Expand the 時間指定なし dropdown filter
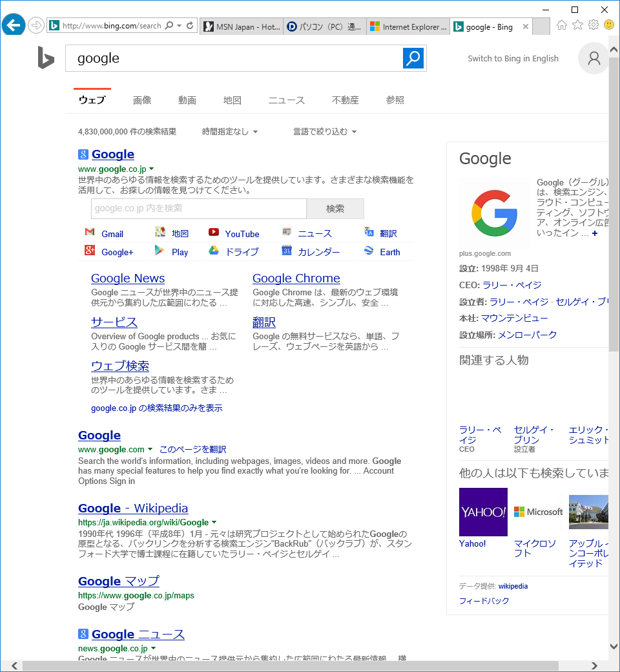 [x=230, y=132]
